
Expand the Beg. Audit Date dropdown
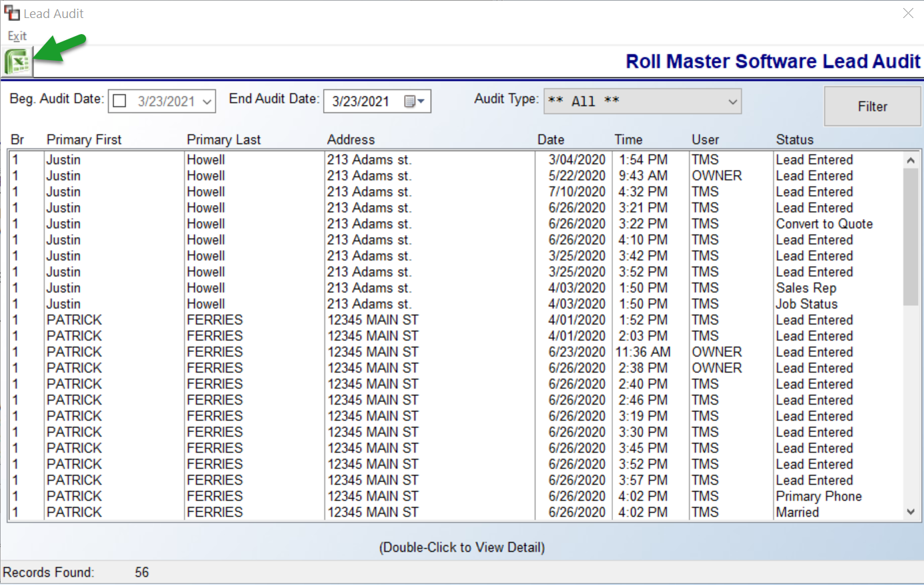click(x=207, y=102)
